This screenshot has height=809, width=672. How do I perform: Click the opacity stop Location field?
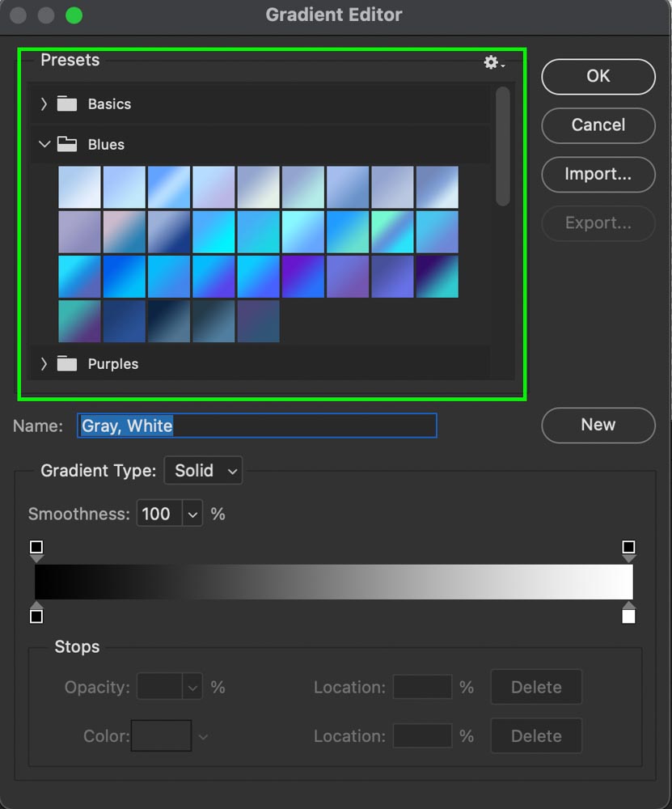[x=422, y=687]
